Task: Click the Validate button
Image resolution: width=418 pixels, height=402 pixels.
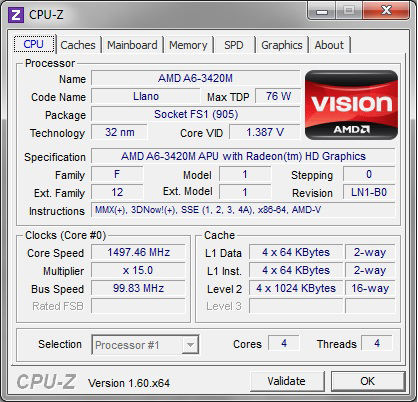Action: 287,381
